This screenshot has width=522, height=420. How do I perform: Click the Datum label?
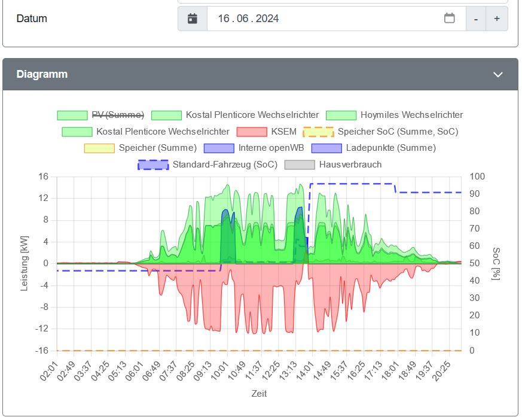click(x=32, y=19)
